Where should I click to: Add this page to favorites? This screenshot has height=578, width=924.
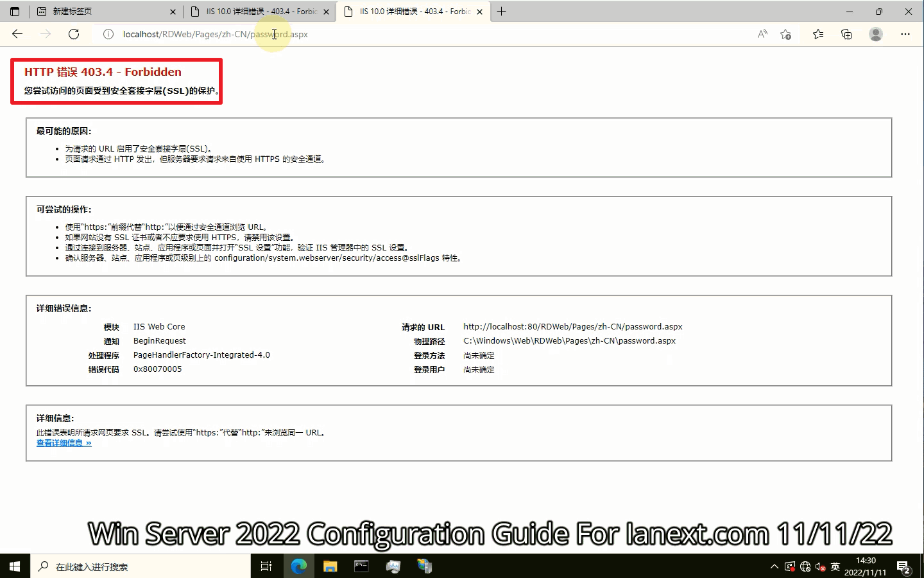point(786,34)
